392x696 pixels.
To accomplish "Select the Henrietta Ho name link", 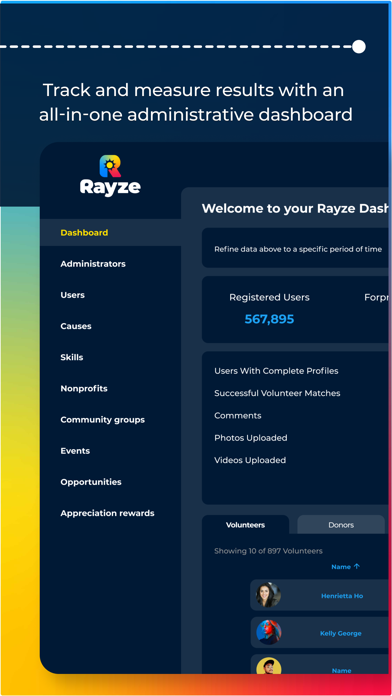I will [342, 596].
